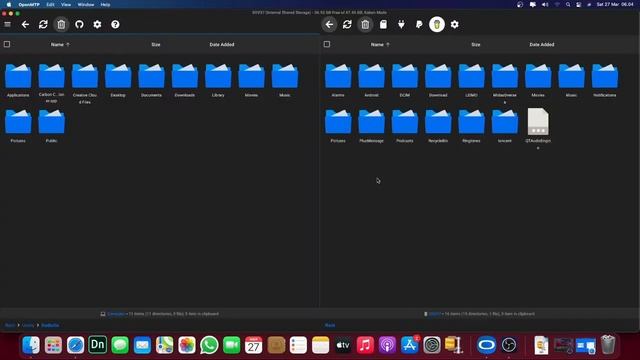Open Music app from the Dock

click(365, 345)
